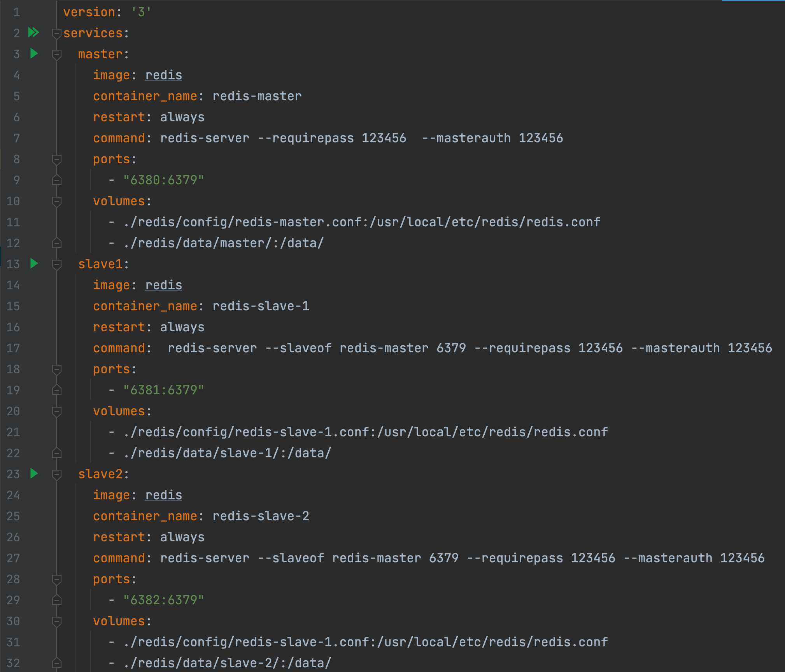Image resolution: width=785 pixels, height=672 pixels.
Task: Run the slave1 service gutter icon
Action: click(34, 264)
